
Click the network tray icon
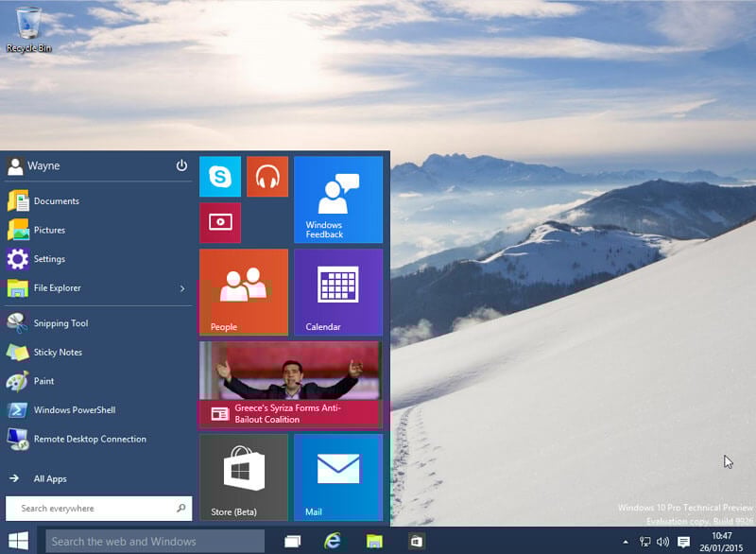(644, 542)
